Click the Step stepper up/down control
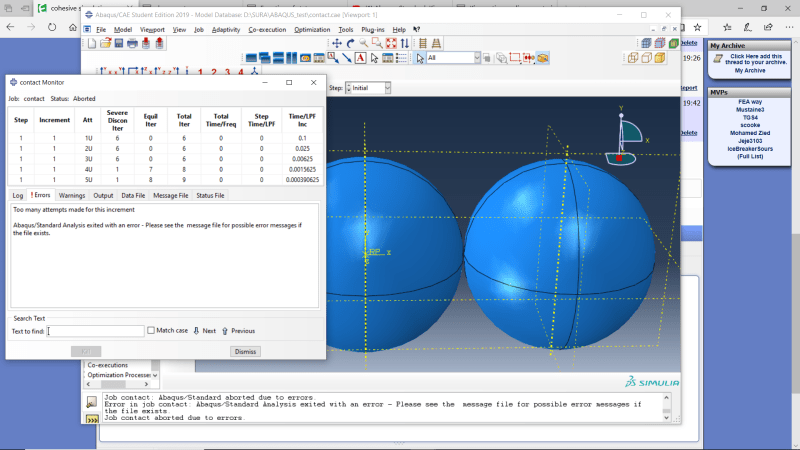The width and height of the screenshot is (800, 450). tap(349, 88)
